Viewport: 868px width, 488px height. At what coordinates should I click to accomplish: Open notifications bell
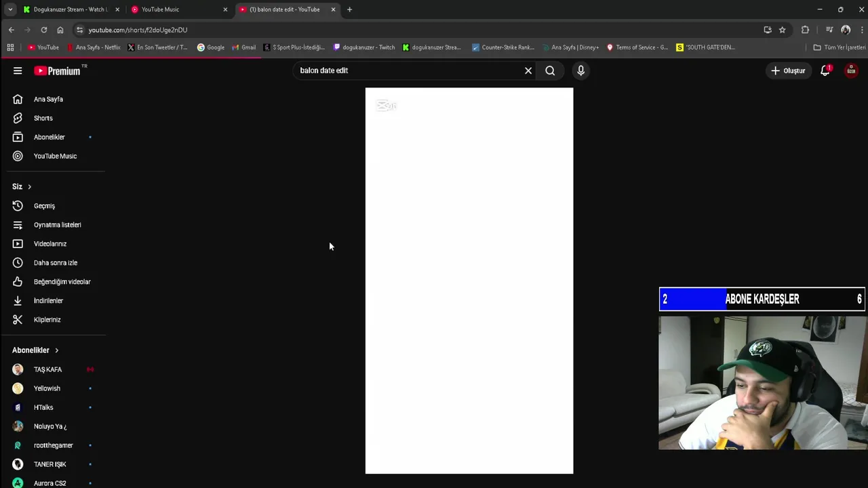click(x=825, y=70)
